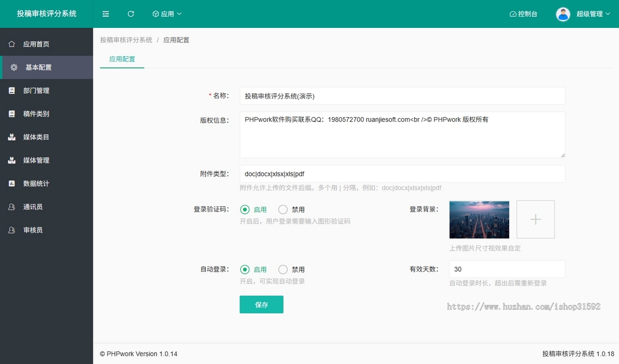Click the home icon beside 应用首页
619x364 pixels.
pos(12,44)
